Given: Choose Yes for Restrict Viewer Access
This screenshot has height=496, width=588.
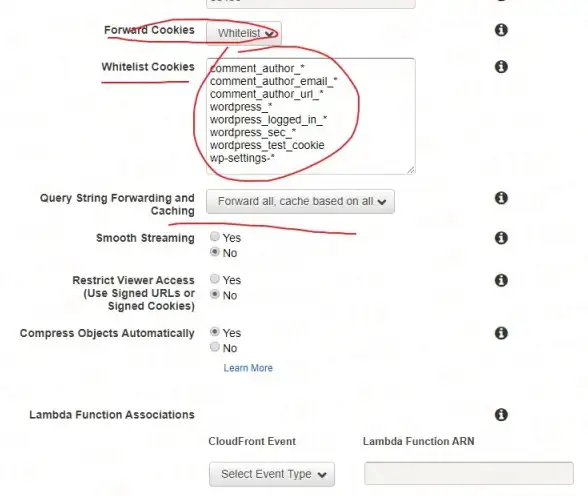Looking at the screenshot, I should click(x=214, y=279).
